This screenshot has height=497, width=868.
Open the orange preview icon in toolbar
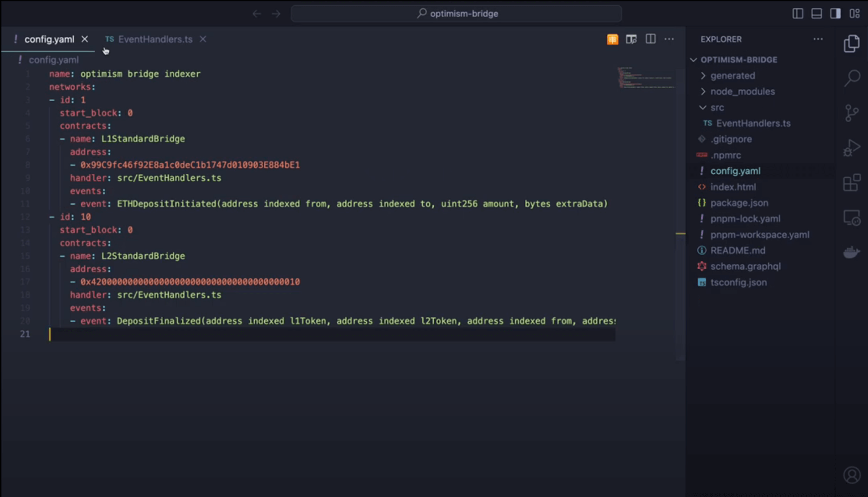[x=612, y=39]
